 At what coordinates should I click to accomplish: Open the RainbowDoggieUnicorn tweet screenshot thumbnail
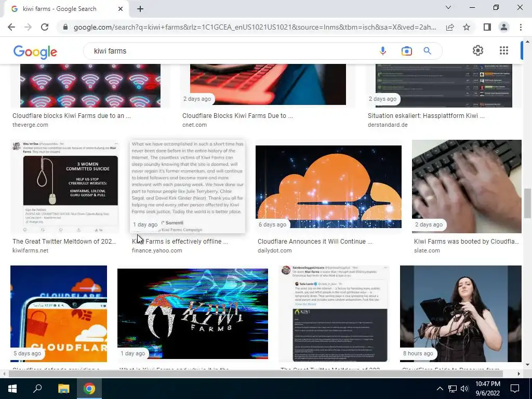click(334, 314)
